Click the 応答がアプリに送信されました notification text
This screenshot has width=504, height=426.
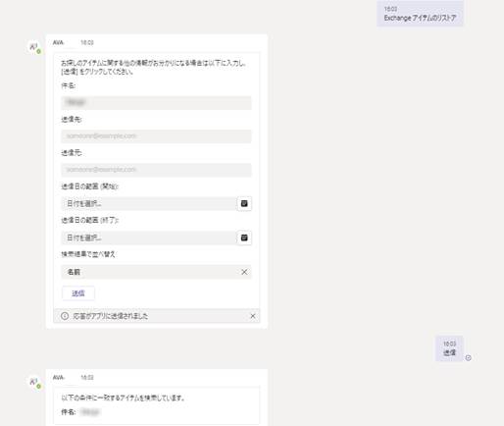click(x=111, y=316)
